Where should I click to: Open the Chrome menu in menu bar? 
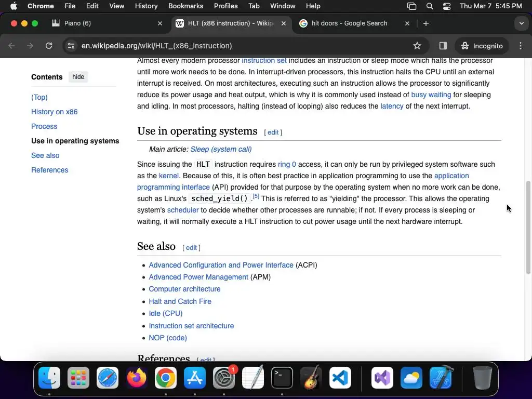tap(41, 6)
